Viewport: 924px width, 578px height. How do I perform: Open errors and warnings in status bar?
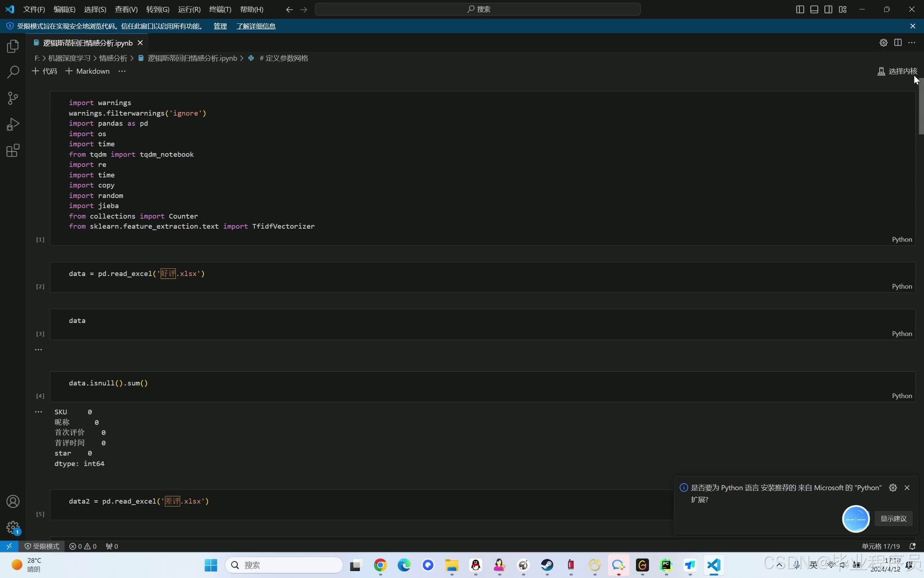pos(83,546)
